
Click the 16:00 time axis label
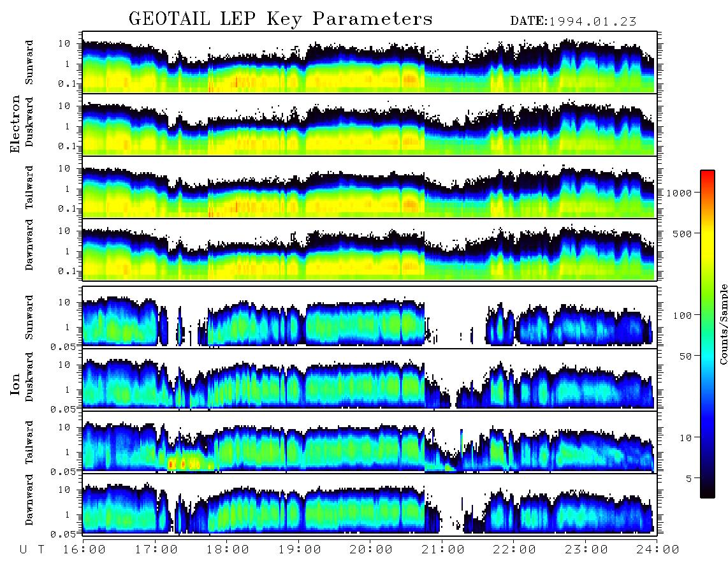[x=84, y=550]
